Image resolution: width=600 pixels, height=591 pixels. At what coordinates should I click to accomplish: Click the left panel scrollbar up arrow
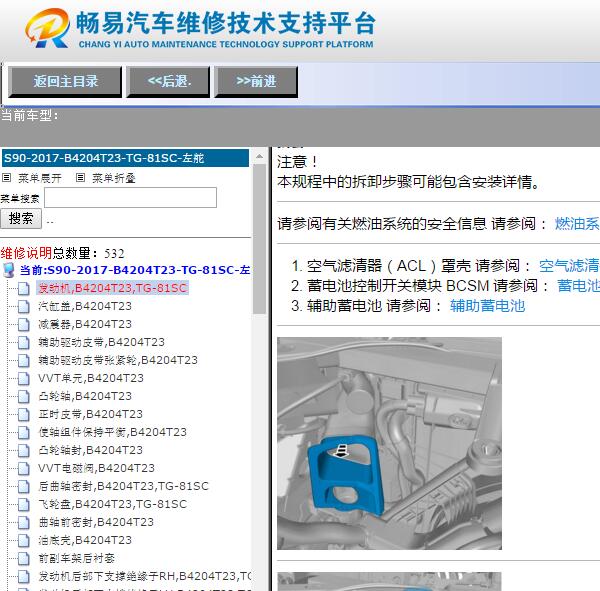coord(259,157)
